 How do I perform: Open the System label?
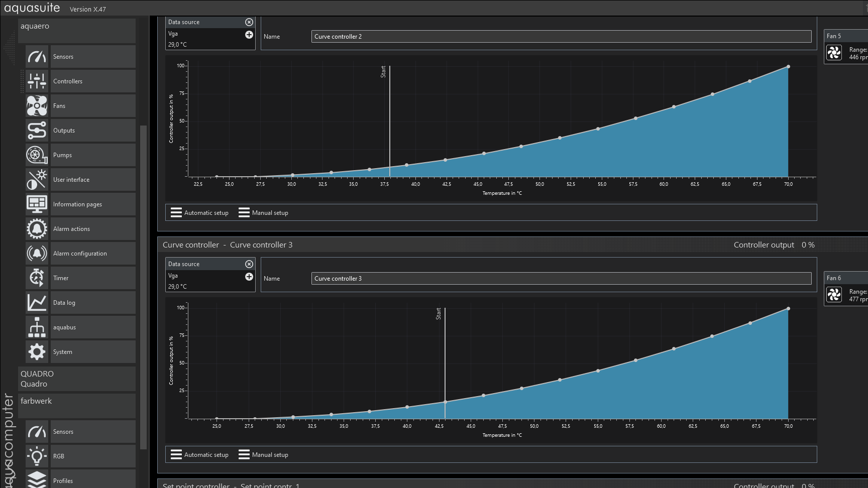pos(63,352)
